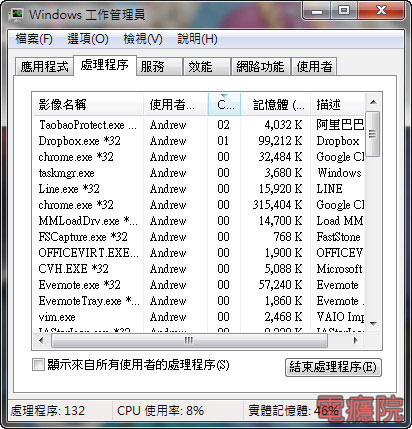Open the 選項(O) menu

click(88, 39)
